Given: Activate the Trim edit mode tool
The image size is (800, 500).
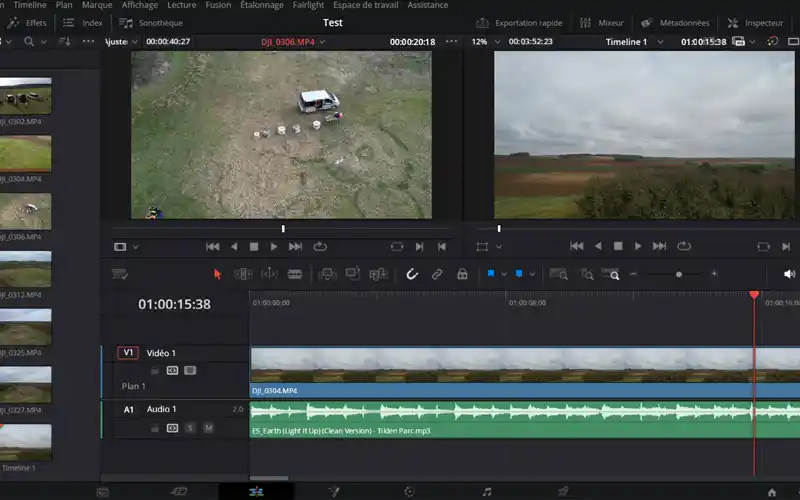Looking at the screenshot, I should 243,274.
